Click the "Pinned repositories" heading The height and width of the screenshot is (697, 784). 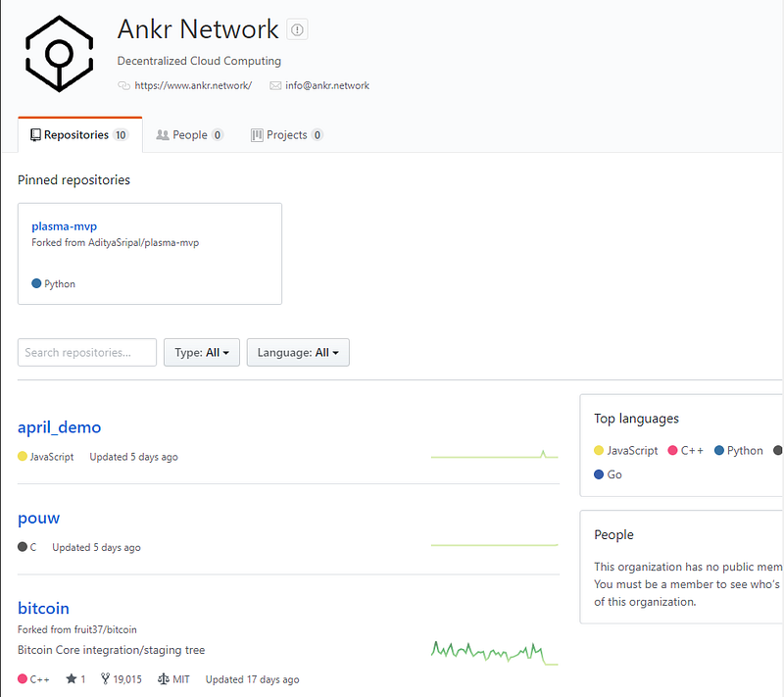click(x=73, y=180)
